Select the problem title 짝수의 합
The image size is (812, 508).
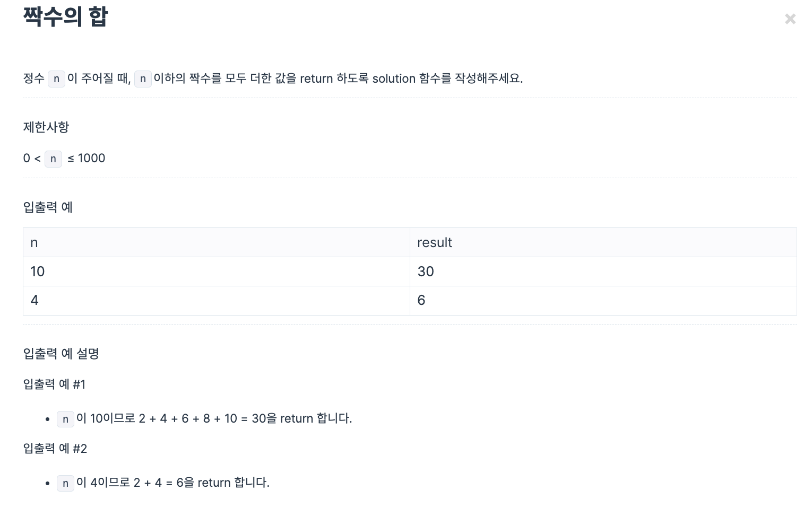(65, 16)
